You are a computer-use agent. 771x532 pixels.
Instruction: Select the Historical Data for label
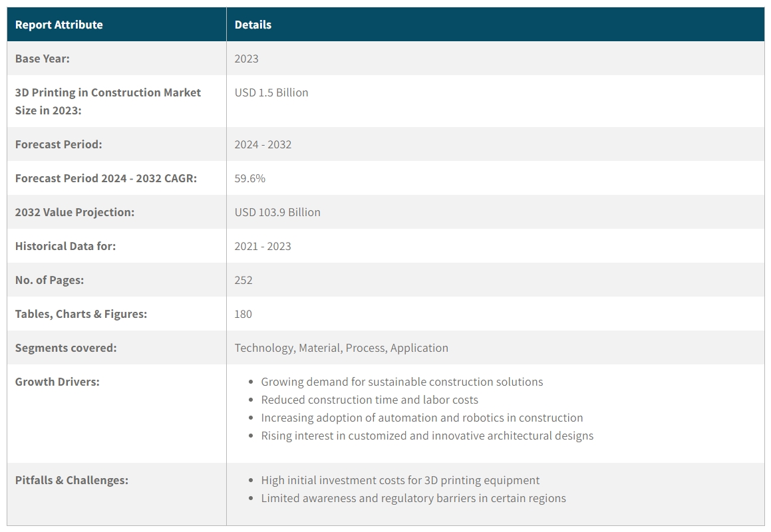(x=65, y=246)
